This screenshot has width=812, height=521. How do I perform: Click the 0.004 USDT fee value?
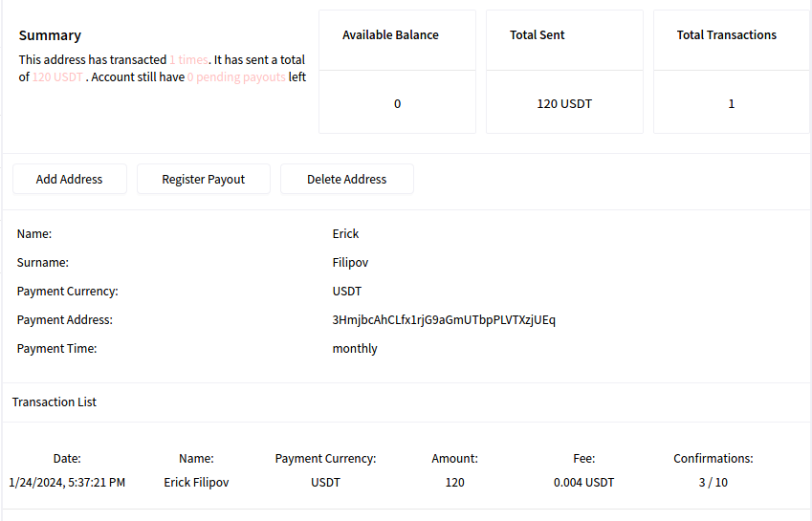[583, 483]
